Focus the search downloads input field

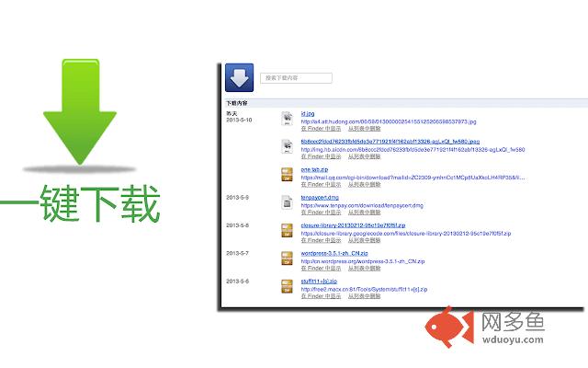click(x=296, y=77)
